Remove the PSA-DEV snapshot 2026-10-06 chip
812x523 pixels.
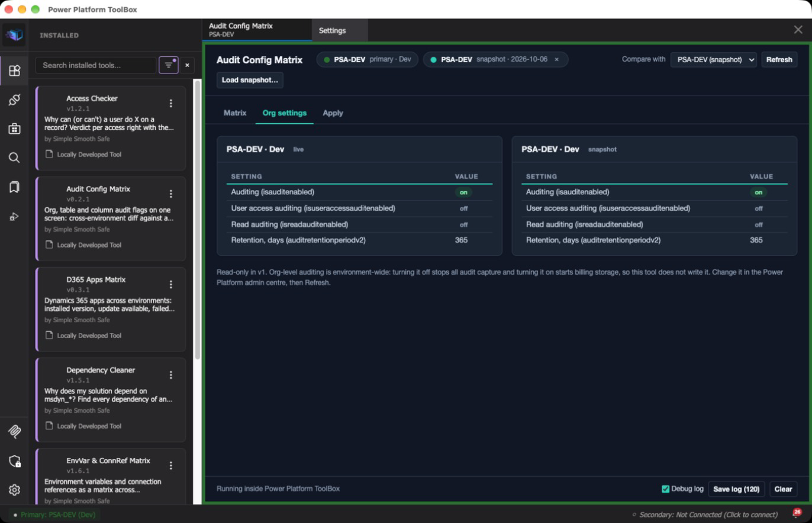556,59
